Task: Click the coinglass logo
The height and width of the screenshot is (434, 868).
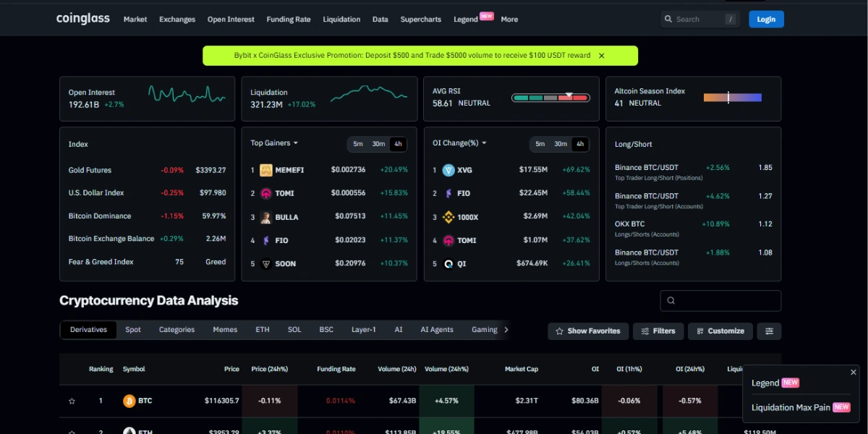Action: pos(83,19)
